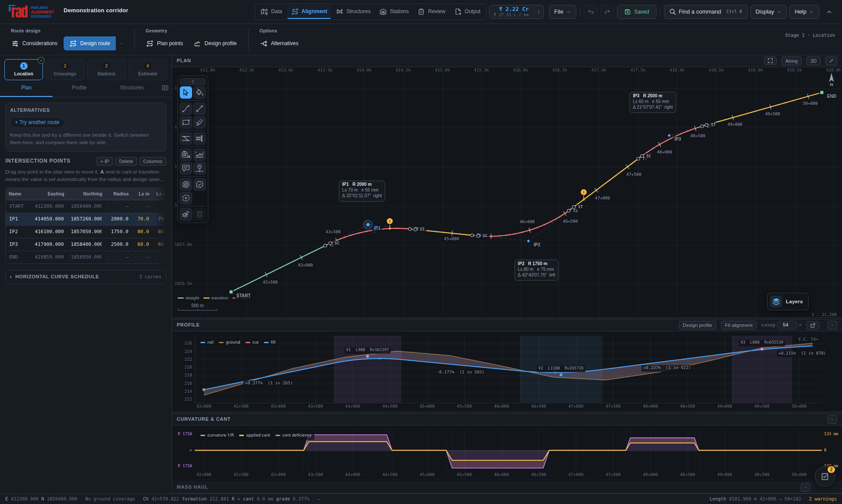This screenshot has height=504, width=842.
Task: Open the checklist tasks badge button
Action: tap(824, 476)
